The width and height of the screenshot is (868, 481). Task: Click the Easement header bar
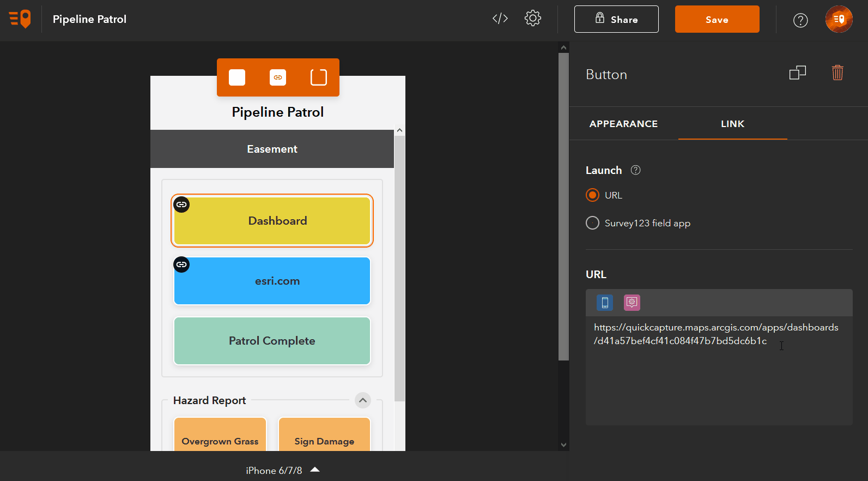point(272,149)
